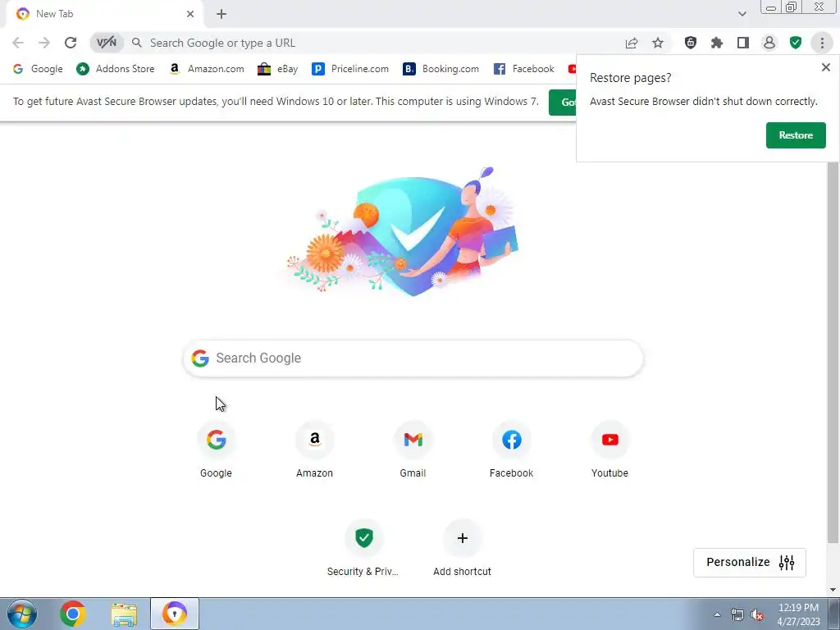Open the Priceline.com bookmark

[x=350, y=69]
